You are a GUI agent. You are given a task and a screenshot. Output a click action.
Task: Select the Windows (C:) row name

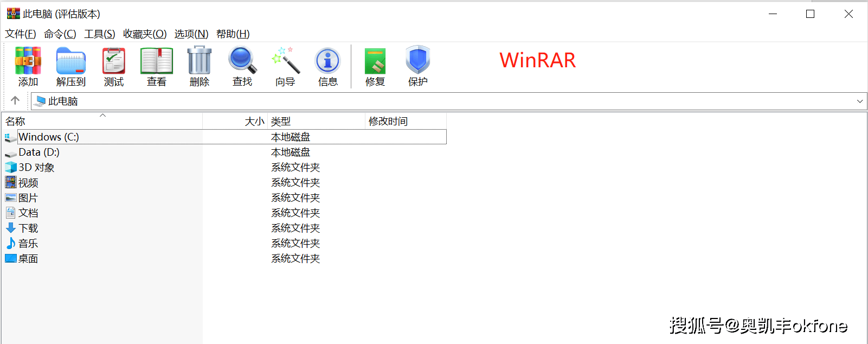point(49,137)
